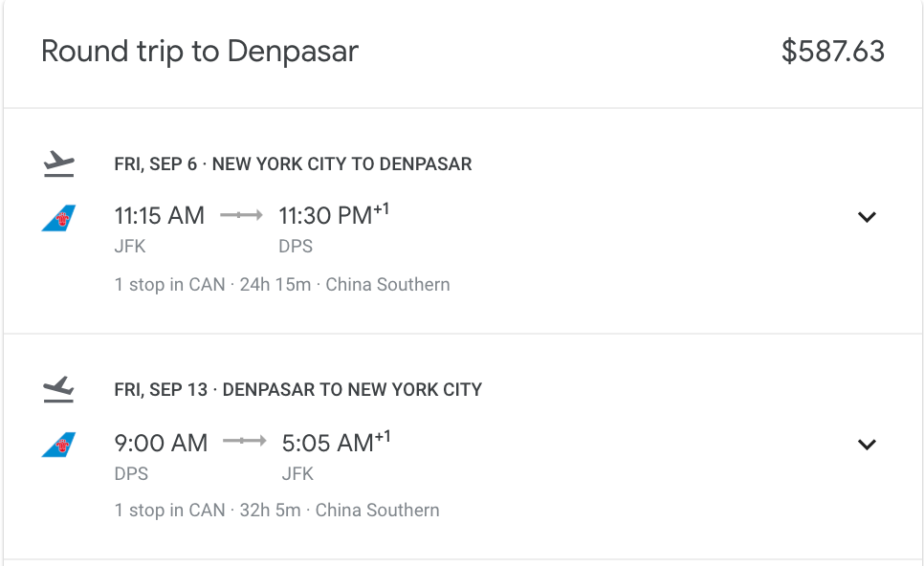Click outbound 1 stop in CAN 24h 15m text
Image resolution: width=924 pixels, height=566 pixels.
(x=281, y=285)
